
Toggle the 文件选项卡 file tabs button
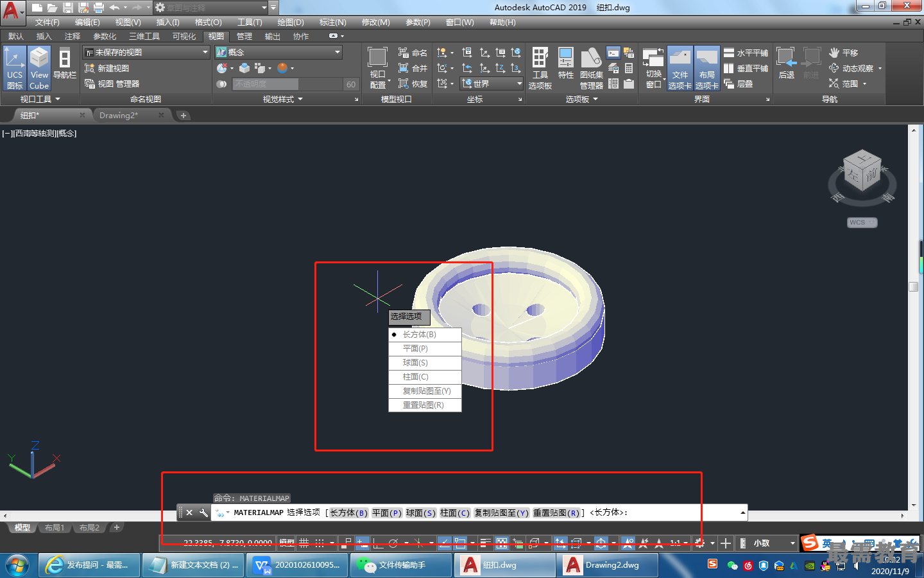pos(680,68)
